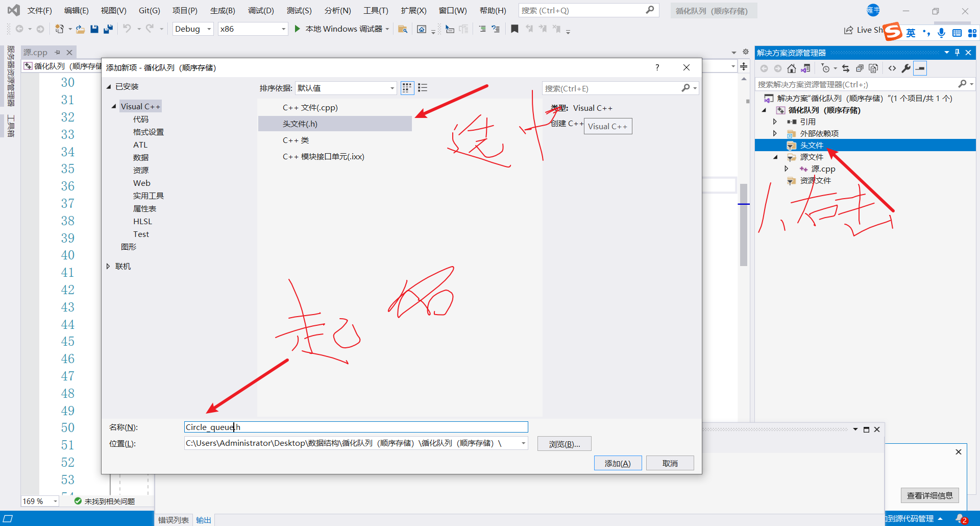
Task: Select the C++ 模块接口单元(.ixx) template
Action: (x=335, y=157)
